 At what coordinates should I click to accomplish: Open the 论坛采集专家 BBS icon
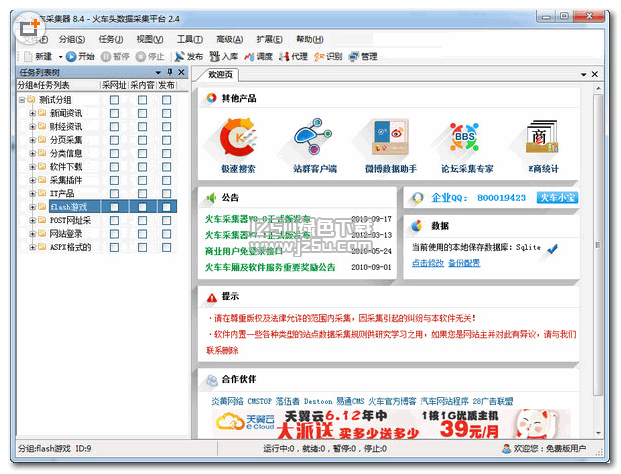(x=465, y=137)
